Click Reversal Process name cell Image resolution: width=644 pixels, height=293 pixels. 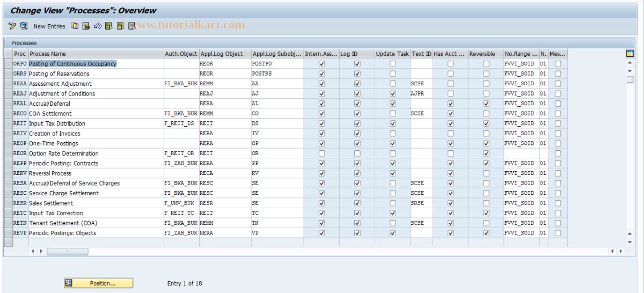[96, 173]
